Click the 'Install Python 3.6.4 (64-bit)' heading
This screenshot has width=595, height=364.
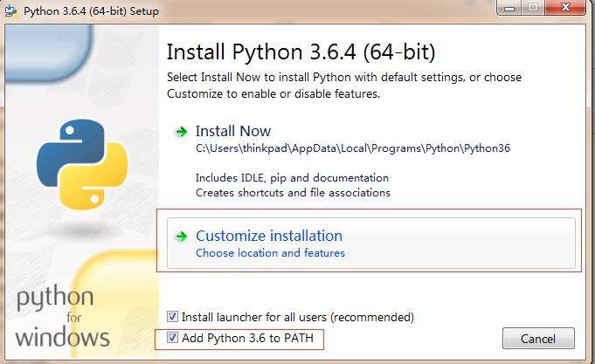[300, 46]
